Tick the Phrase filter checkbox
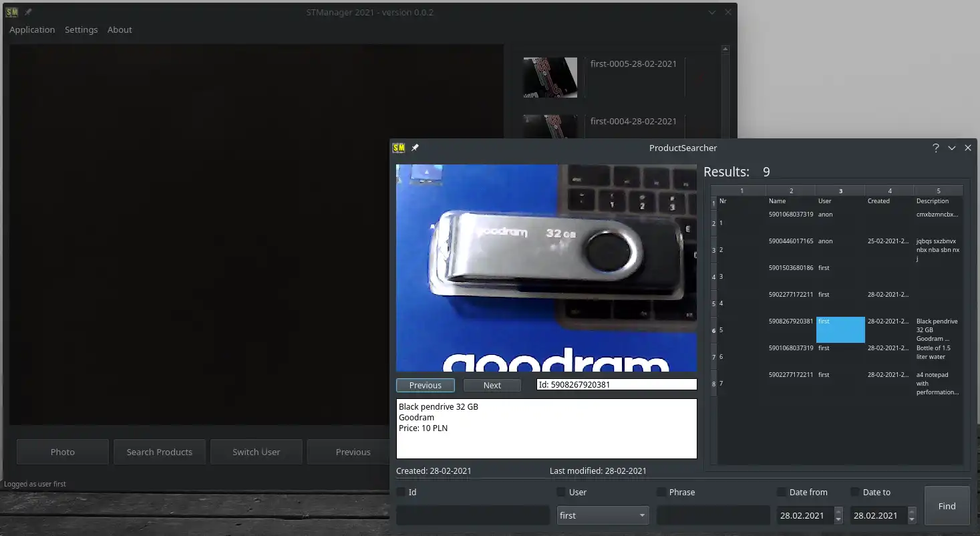 (x=661, y=492)
